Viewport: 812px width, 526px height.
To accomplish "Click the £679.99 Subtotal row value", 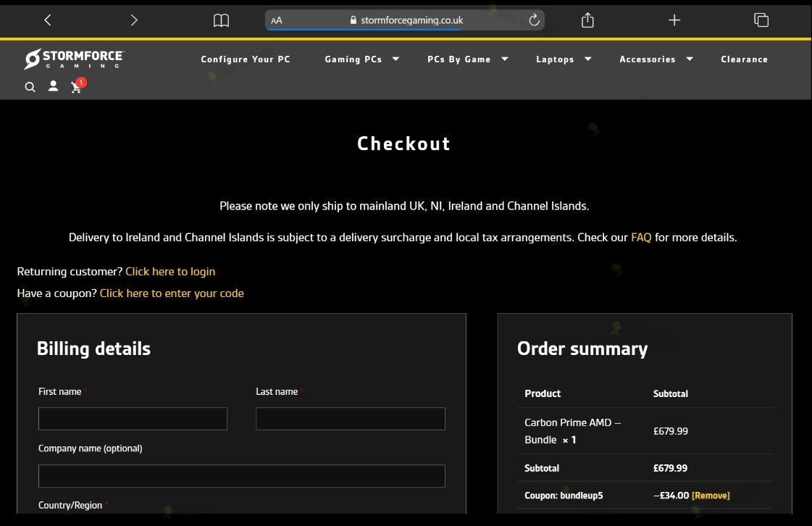I will pyautogui.click(x=670, y=468).
